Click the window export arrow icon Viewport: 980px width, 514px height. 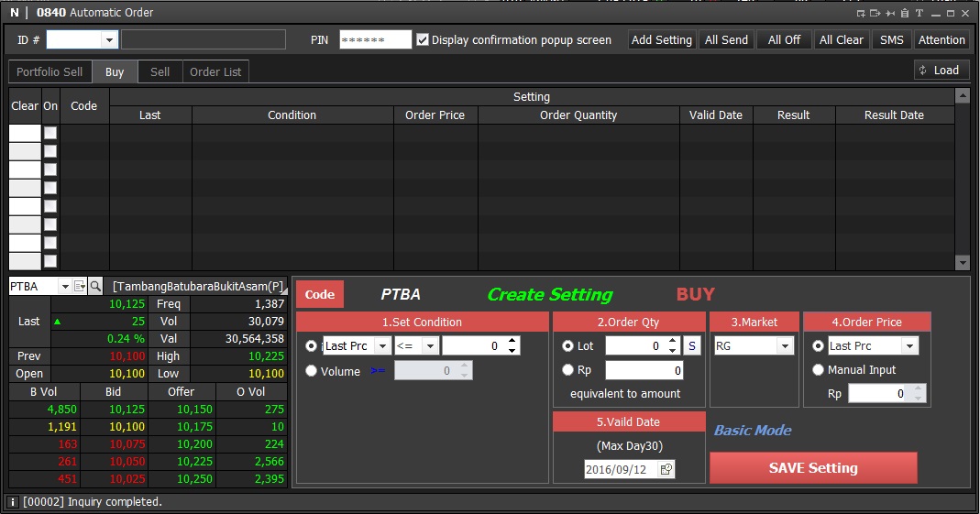click(875, 13)
